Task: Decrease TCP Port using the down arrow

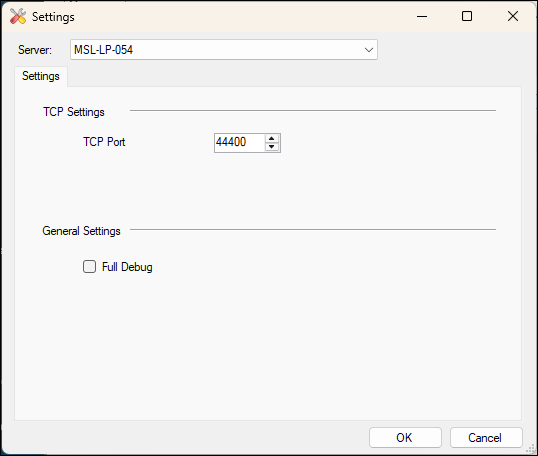Action: tap(272, 147)
